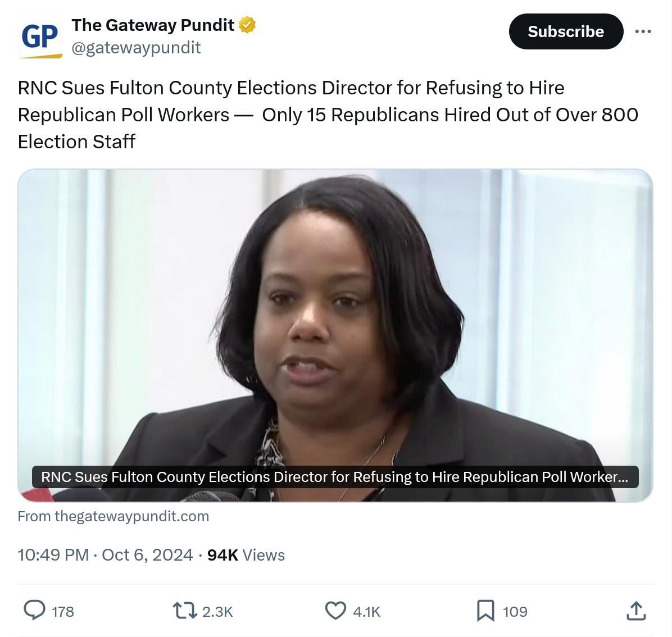Select the 178 replies count
The width and height of the screenshot is (672, 637).
point(63,611)
